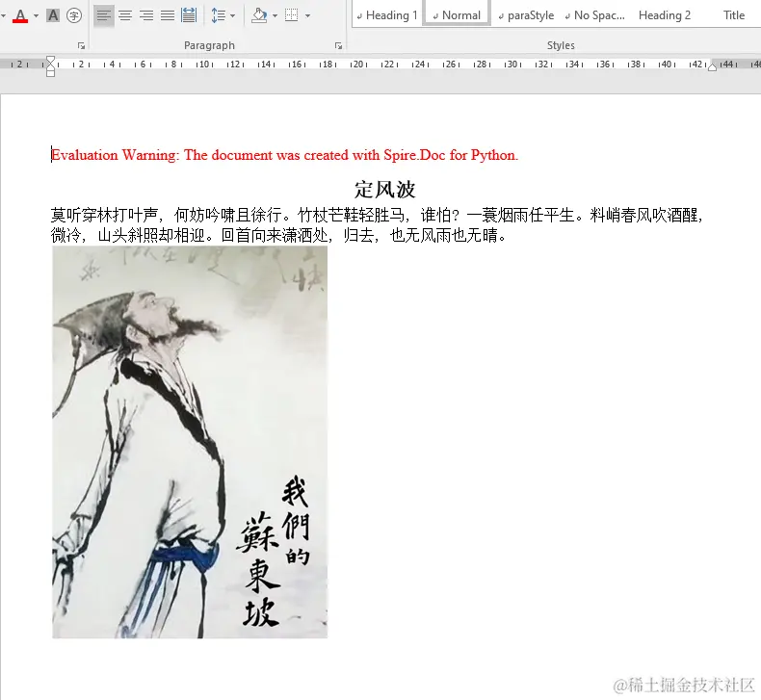Apply the paraStyle style
The height and width of the screenshot is (700, 761).
(526, 15)
